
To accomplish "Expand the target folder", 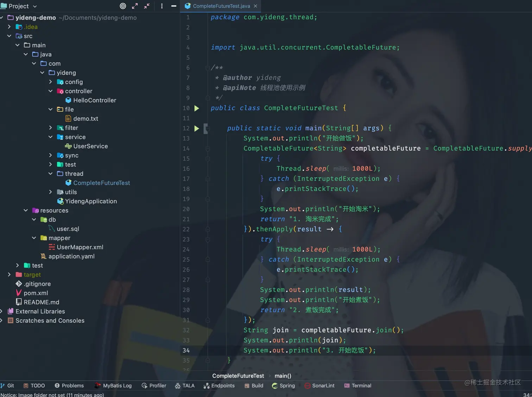I will pyautogui.click(x=9, y=274).
